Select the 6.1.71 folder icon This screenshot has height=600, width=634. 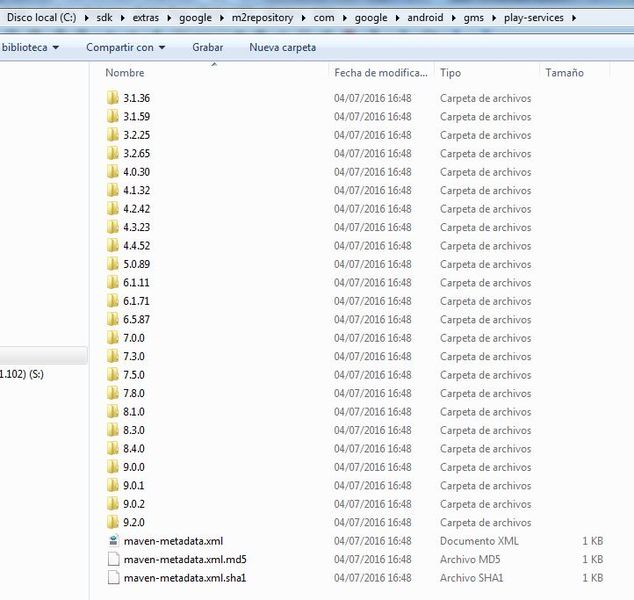coord(113,301)
